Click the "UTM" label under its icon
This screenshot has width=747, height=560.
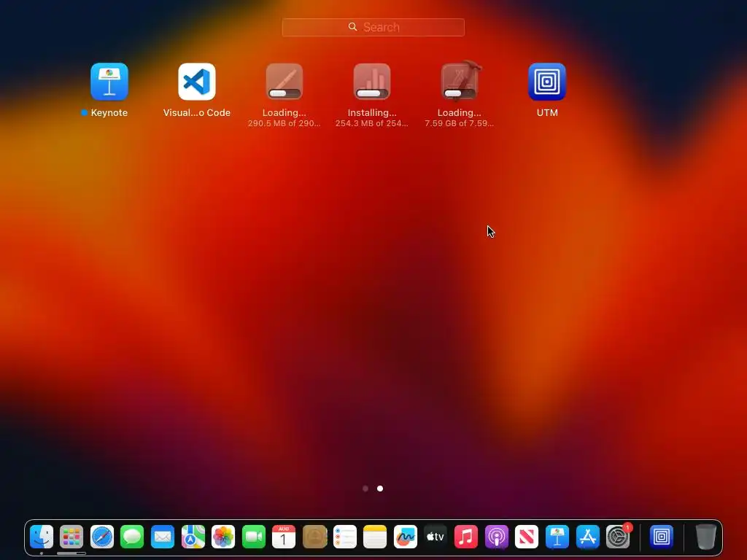[x=547, y=113]
